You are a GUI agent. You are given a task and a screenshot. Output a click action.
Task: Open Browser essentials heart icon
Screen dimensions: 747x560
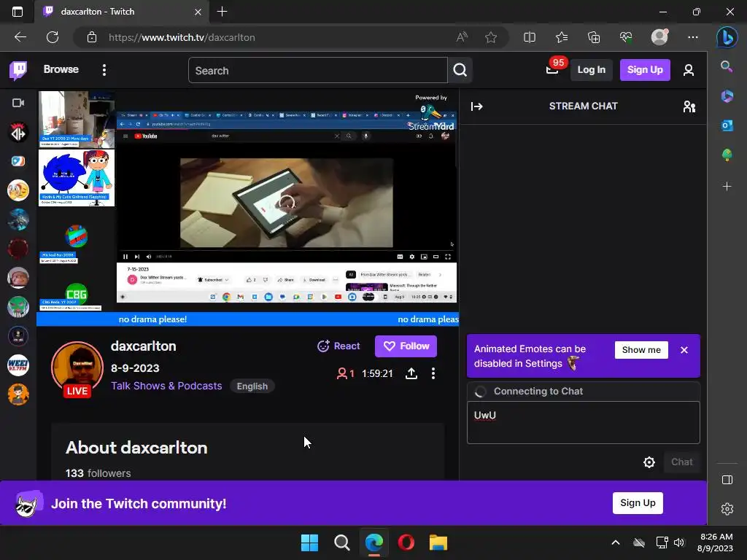pyautogui.click(x=625, y=37)
